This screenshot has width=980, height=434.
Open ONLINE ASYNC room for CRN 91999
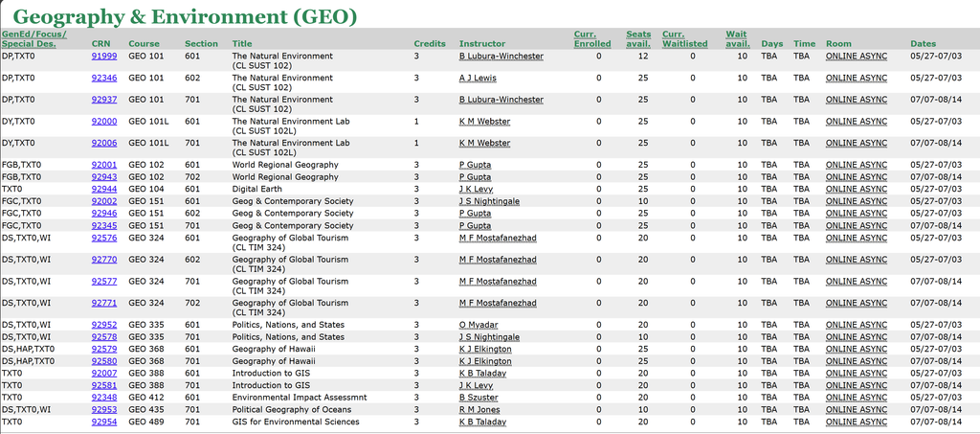[857, 57]
